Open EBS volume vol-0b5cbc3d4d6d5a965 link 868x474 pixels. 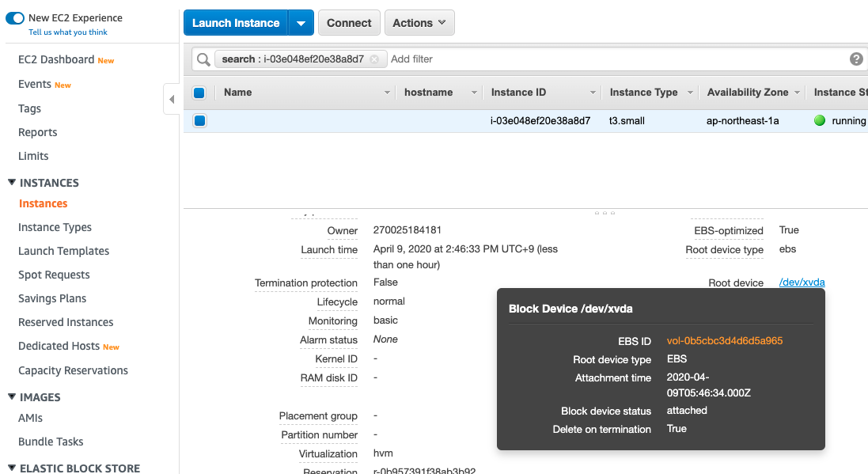click(724, 340)
